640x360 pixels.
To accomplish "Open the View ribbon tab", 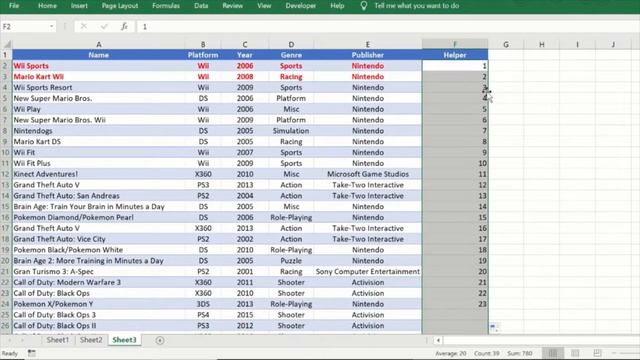I will tap(264, 6).
